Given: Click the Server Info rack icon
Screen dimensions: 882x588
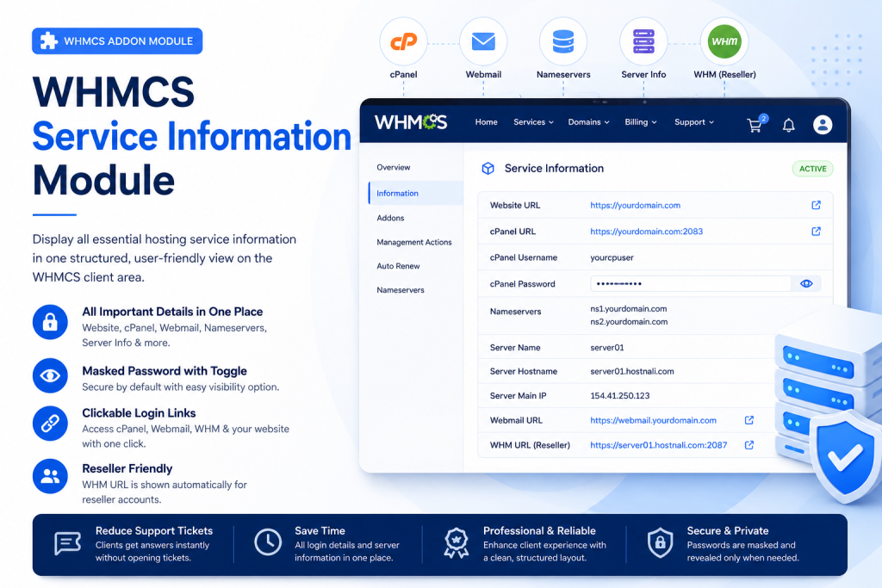Looking at the screenshot, I should point(643,41).
